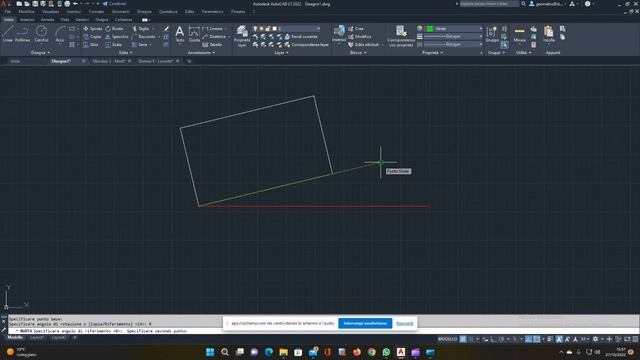640x360 pixels.
Task: Toggle ortho mode in status bar
Action: click(493, 339)
